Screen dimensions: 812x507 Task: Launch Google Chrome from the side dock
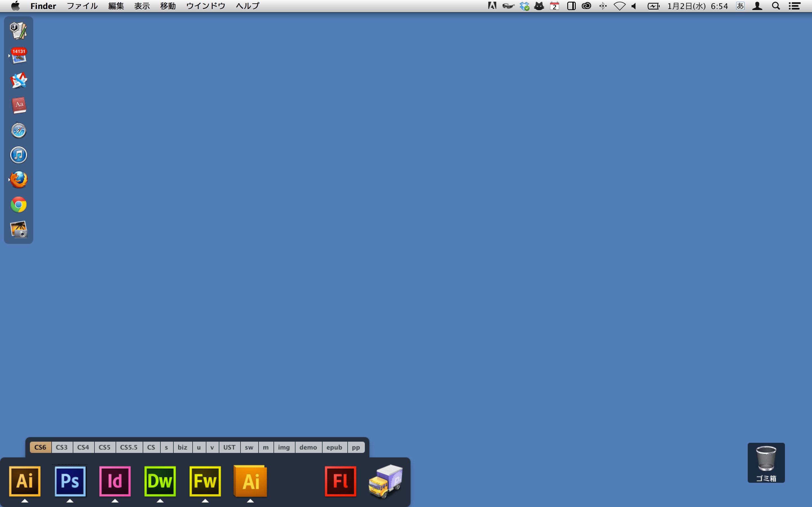(18, 204)
